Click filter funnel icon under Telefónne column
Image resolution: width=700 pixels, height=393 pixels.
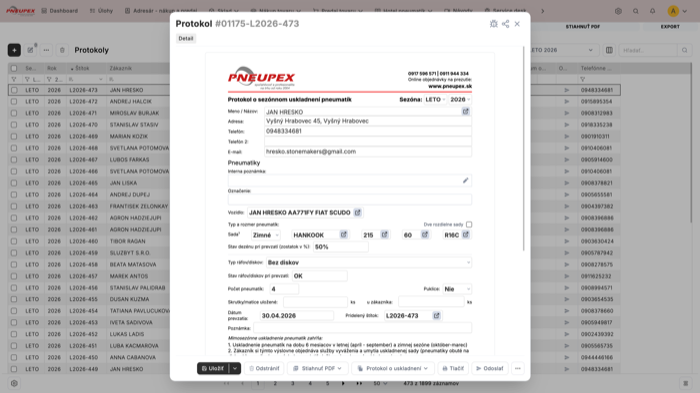point(583,79)
